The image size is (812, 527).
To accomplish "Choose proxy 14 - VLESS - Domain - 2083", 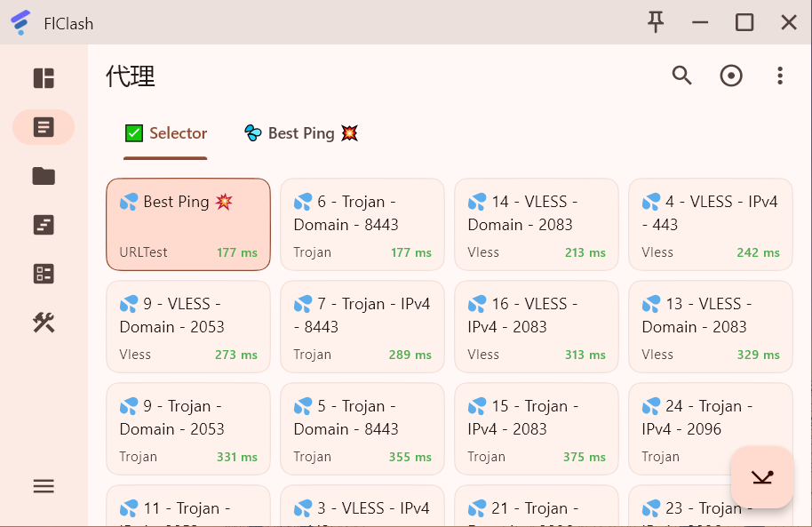I will coord(536,224).
